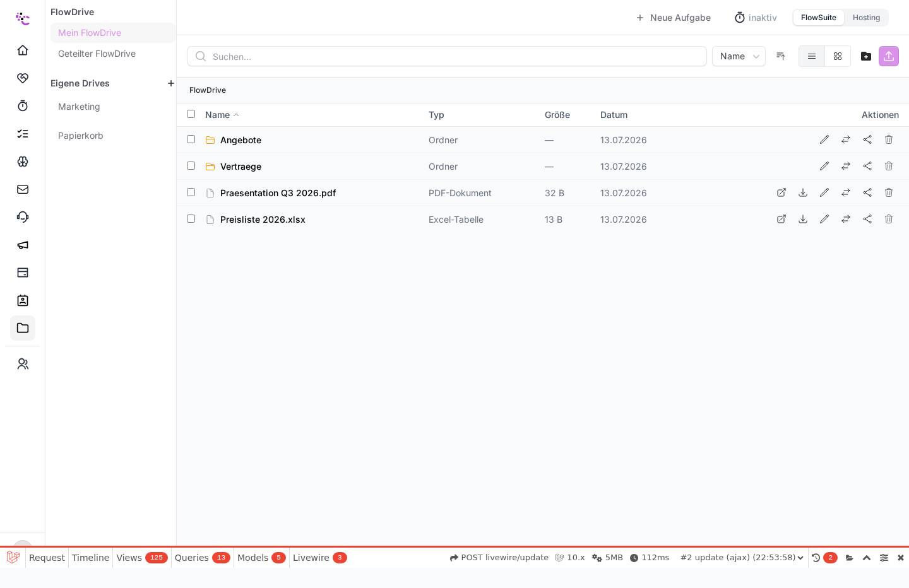Open the Queries debug tab
The width and height of the screenshot is (909, 588).
pos(202,558)
